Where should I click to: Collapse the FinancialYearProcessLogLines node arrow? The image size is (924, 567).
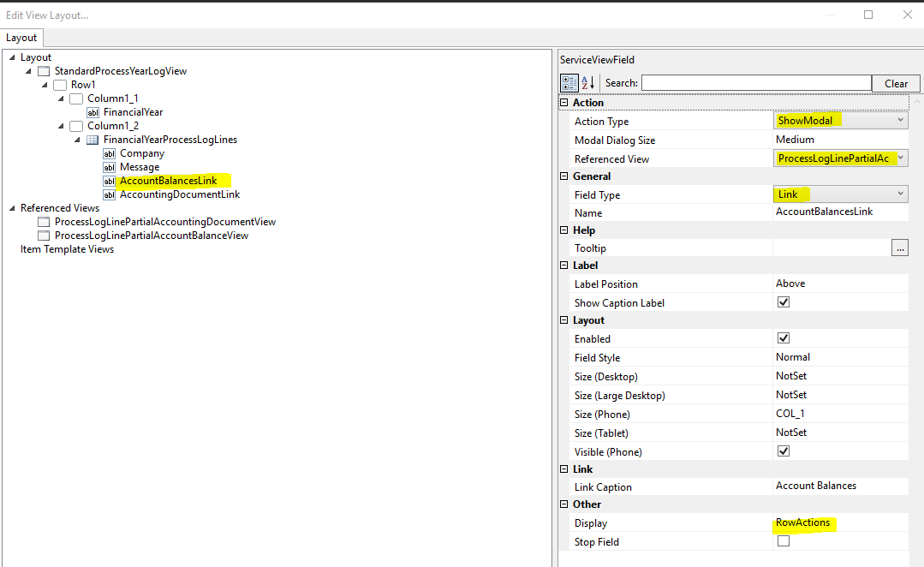click(x=77, y=140)
